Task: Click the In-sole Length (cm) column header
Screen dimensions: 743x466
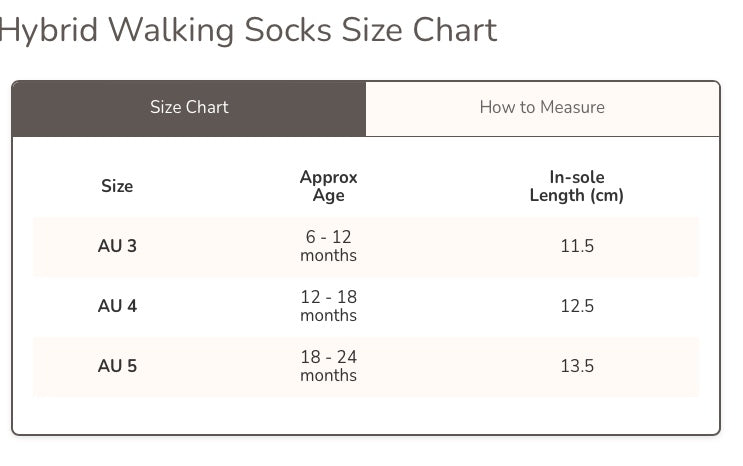Action: (577, 186)
